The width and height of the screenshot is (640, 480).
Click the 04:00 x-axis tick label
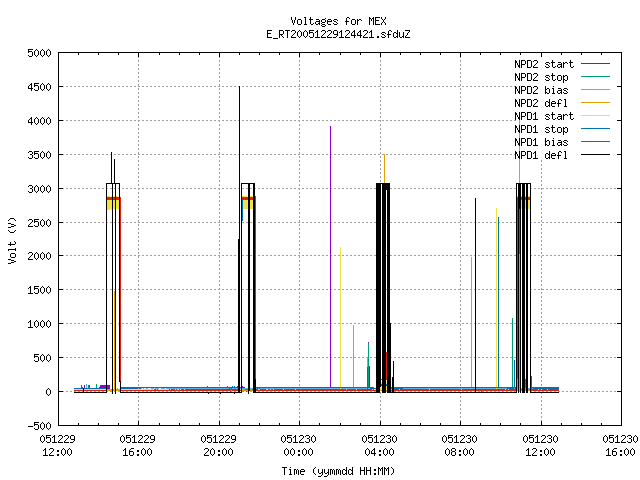380,452
